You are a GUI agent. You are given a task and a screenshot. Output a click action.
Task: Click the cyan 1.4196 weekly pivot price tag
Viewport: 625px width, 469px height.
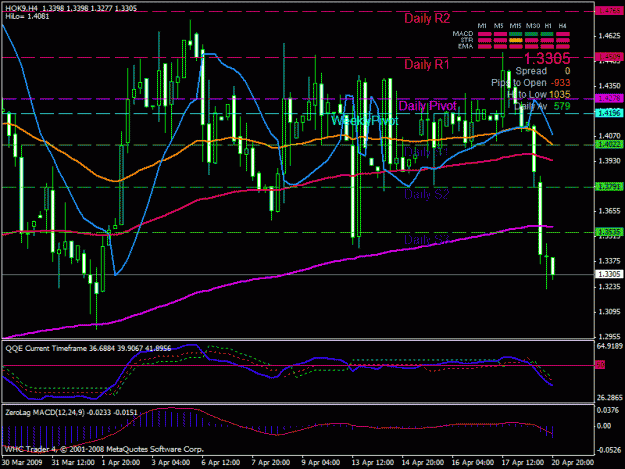click(608, 113)
